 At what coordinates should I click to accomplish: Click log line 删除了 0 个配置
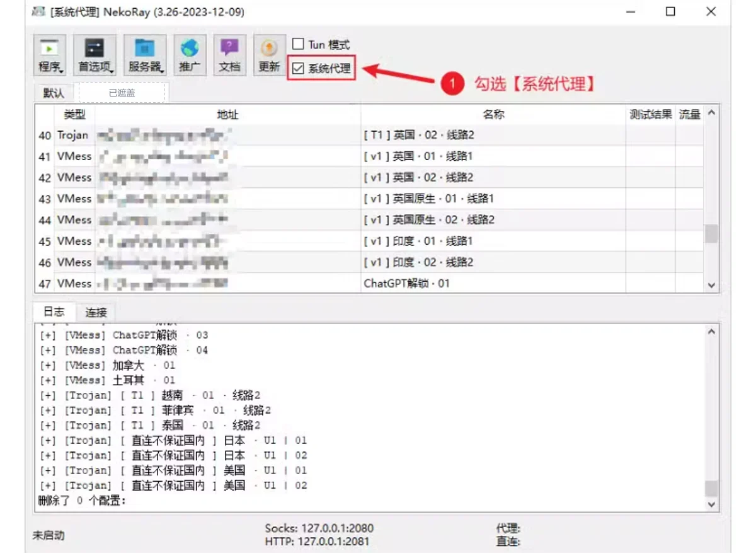point(83,501)
